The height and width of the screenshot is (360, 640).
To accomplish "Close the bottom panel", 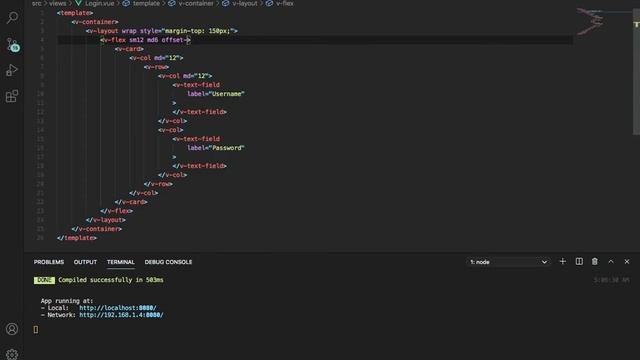I will 627,262.
